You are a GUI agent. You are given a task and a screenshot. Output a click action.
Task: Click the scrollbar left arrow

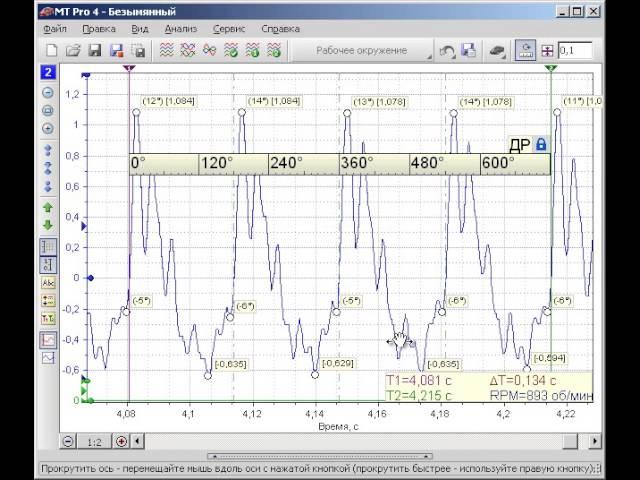point(138,441)
